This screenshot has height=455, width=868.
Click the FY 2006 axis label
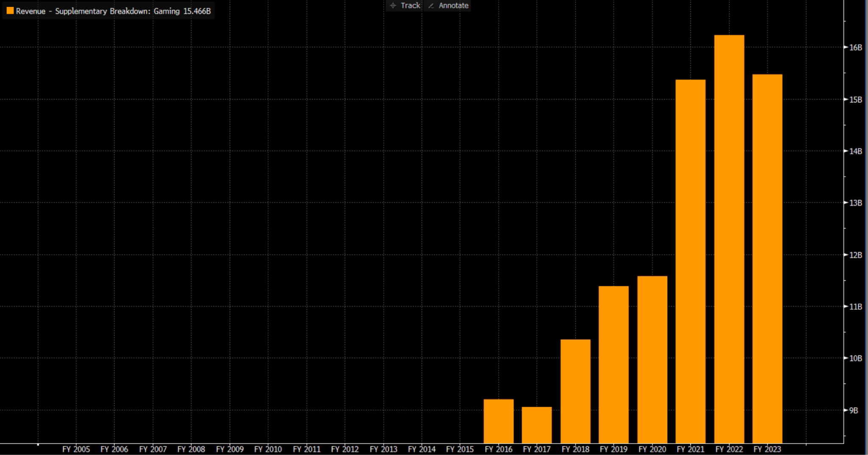114,449
